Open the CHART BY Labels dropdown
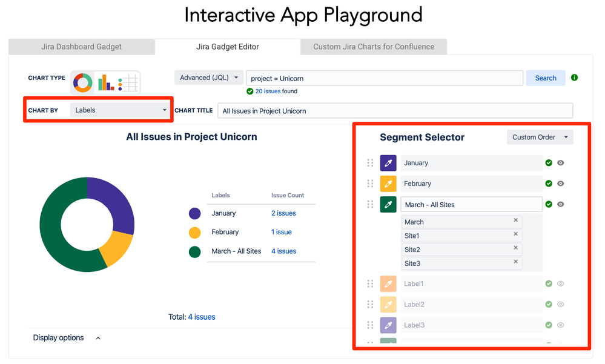Image resolution: width=605 pixels, height=364 pixels. [x=120, y=110]
